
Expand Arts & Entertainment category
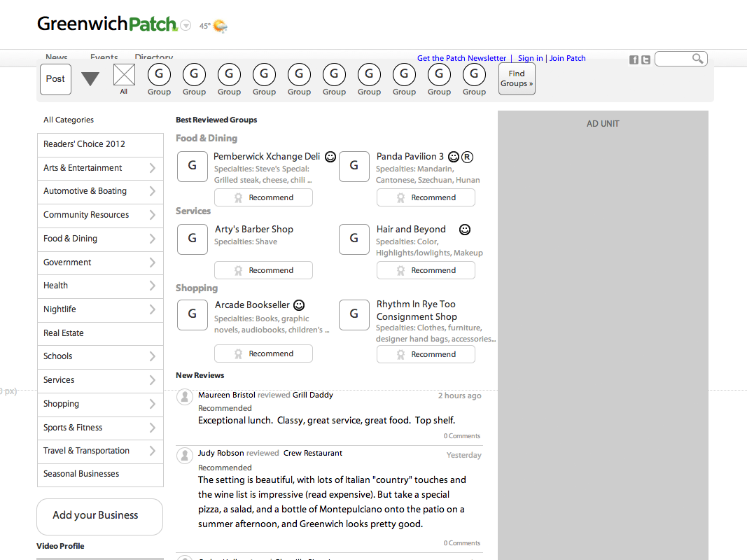click(152, 168)
